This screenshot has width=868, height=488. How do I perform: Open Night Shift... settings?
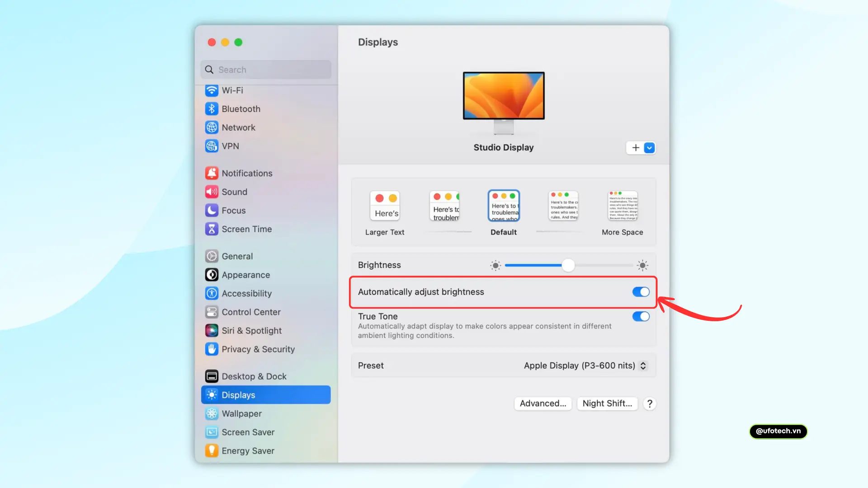click(x=607, y=404)
